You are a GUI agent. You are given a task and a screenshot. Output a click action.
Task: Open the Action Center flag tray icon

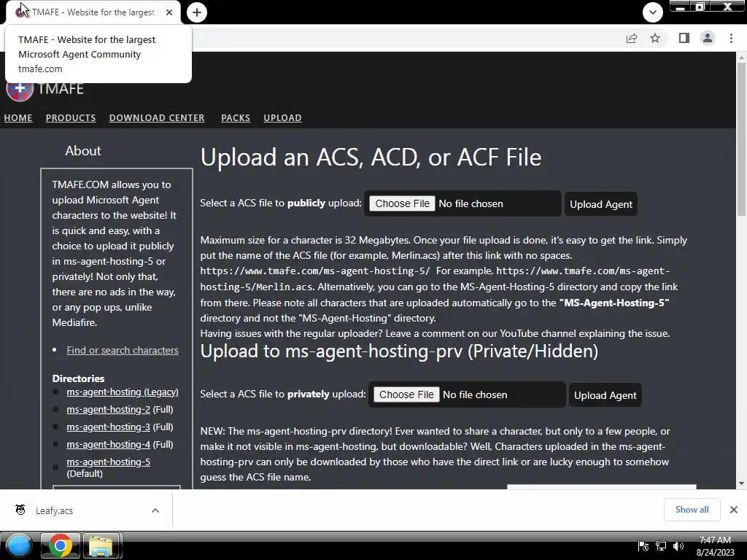coord(643,546)
